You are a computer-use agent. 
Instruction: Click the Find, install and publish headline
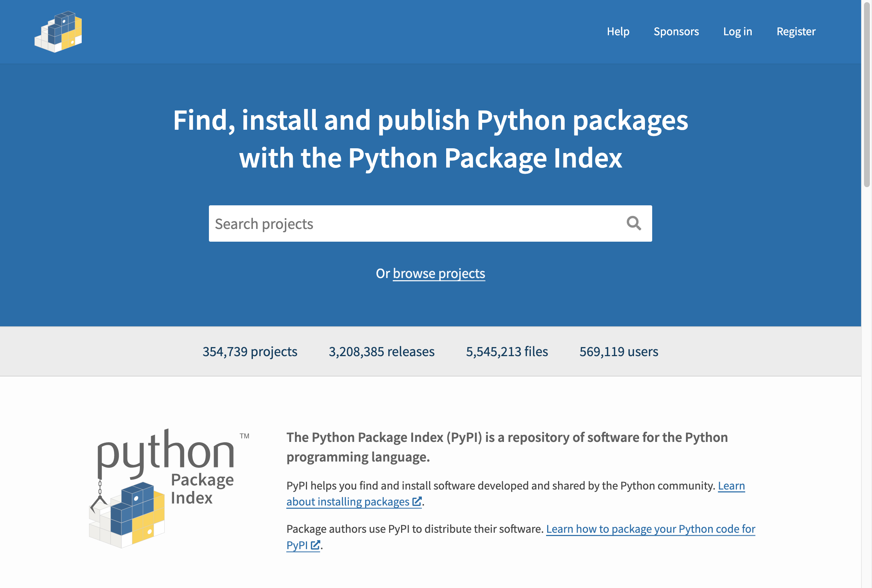(x=431, y=139)
